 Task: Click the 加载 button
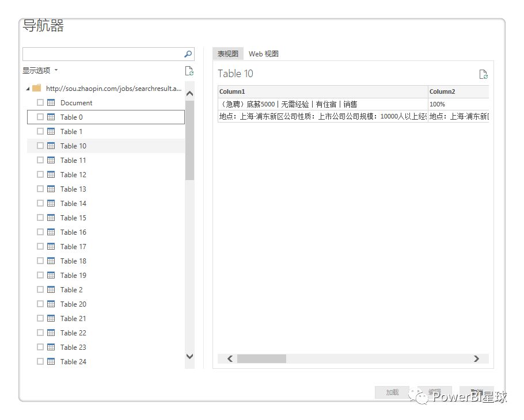click(392, 392)
